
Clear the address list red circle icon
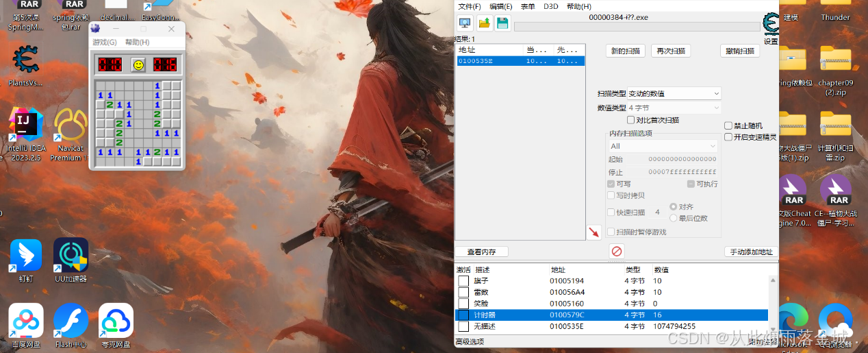pyautogui.click(x=617, y=252)
